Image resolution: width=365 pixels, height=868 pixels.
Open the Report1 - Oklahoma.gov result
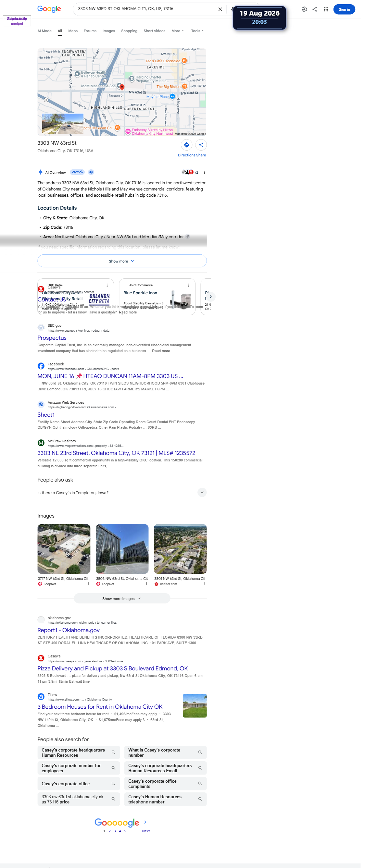(x=69, y=630)
